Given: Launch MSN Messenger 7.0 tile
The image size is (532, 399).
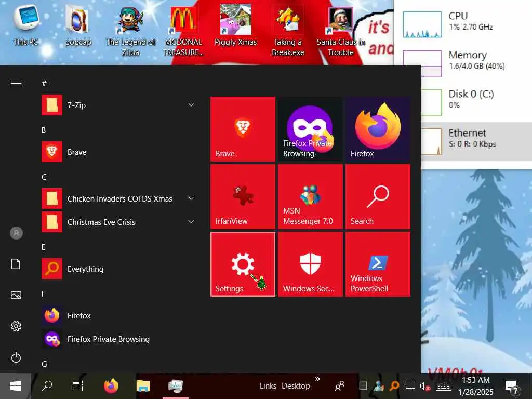Looking at the screenshot, I should [x=310, y=196].
